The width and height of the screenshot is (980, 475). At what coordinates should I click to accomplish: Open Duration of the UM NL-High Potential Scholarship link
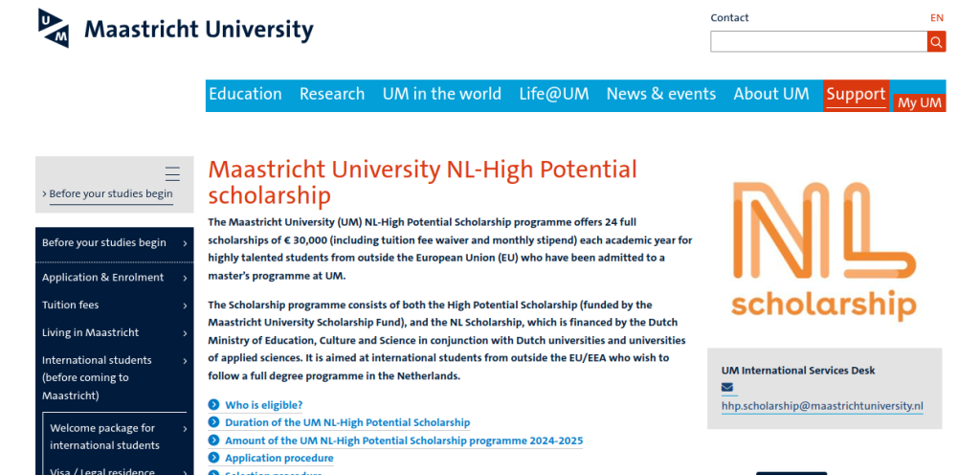pyautogui.click(x=347, y=422)
